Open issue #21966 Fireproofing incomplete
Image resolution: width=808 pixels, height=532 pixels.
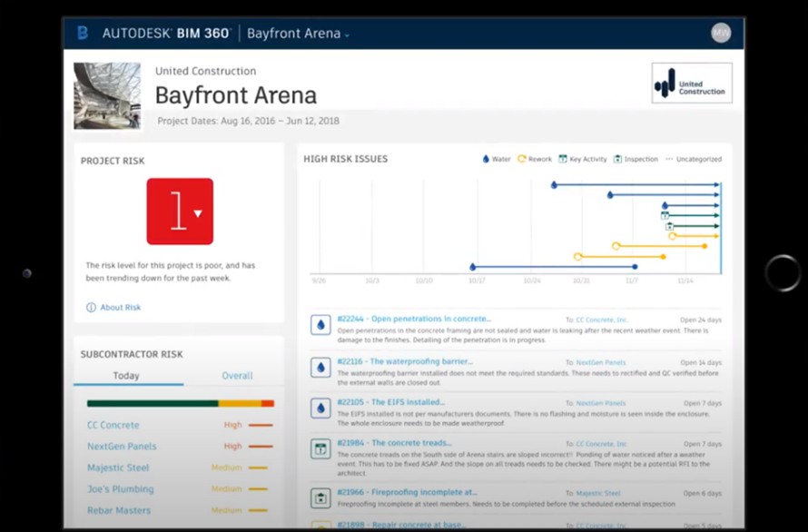click(407, 492)
